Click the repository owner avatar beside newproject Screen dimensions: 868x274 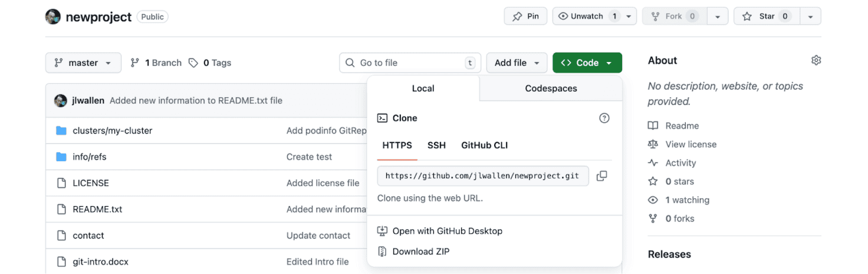click(53, 17)
